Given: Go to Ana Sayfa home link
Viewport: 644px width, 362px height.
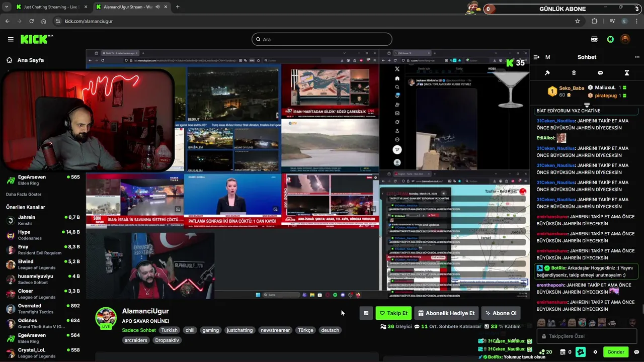Looking at the screenshot, I should pos(25,60).
